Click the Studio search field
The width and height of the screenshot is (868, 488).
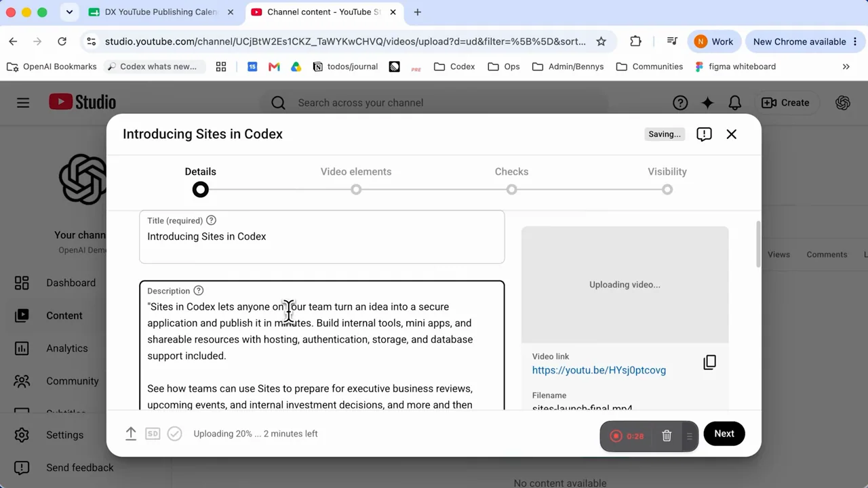click(434, 103)
